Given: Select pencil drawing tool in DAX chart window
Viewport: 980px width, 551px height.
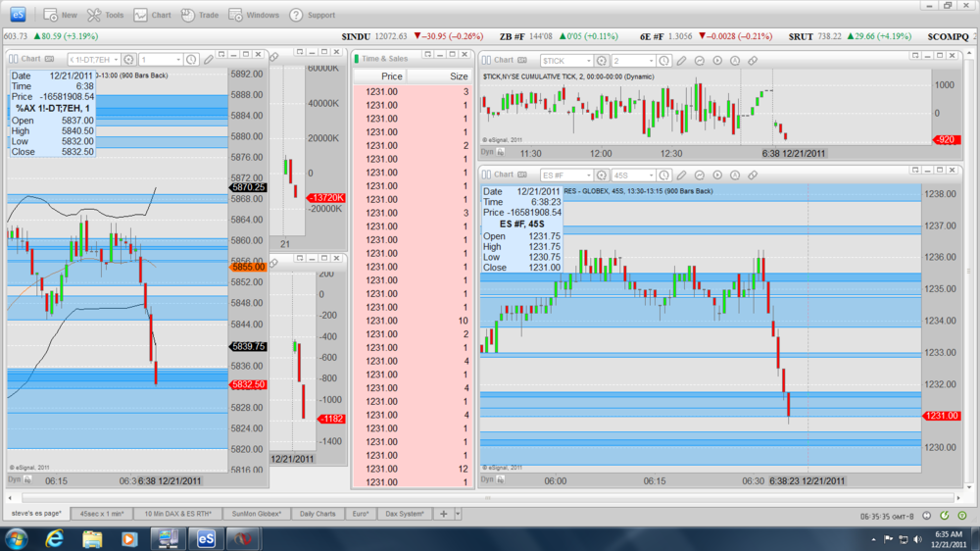Looking at the screenshot, I should tap(209, 60).
